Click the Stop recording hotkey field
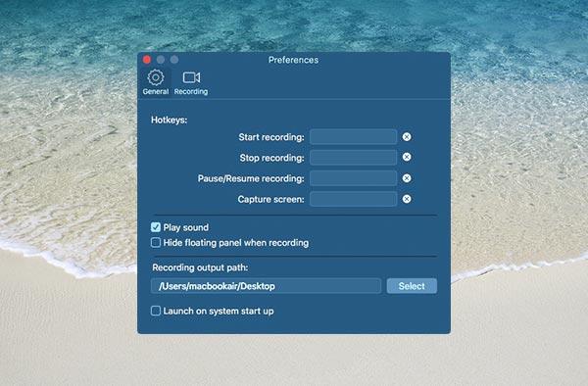Viewport: 588px width, 386px height. tap(353, 158)
